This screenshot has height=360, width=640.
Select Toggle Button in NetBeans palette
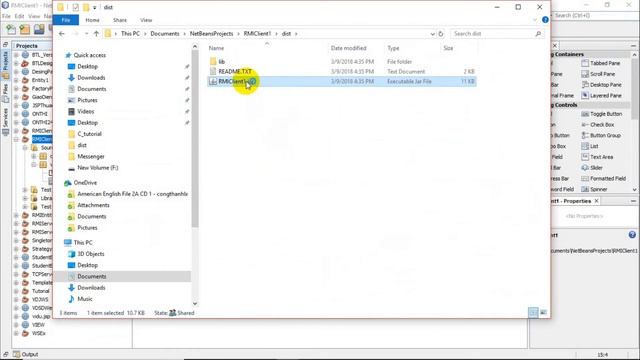[x=602, y=114]
